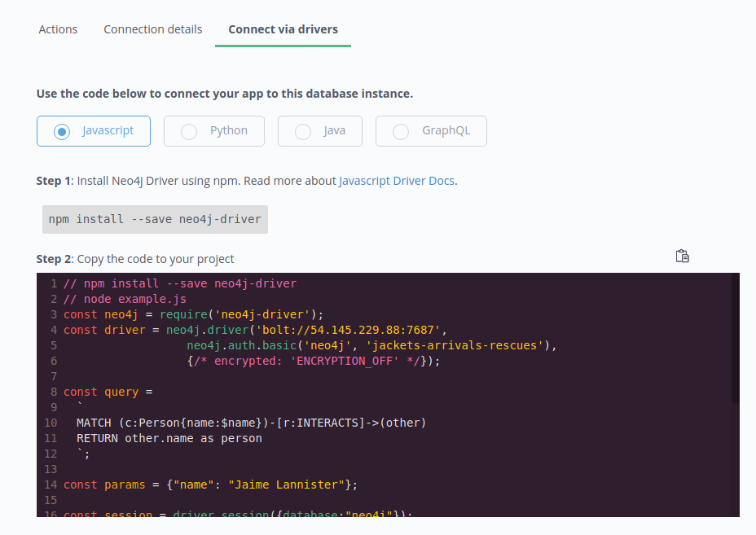The height and width of the screenshot is (535, 756).
Task: Click the require('neo4j-driver') line
Action: click(x=193, y=315)
